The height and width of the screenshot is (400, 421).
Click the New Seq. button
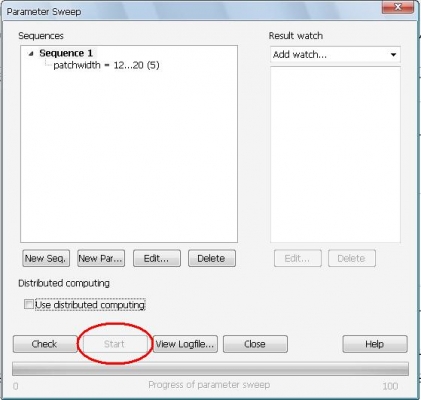[x=46, y=258]
